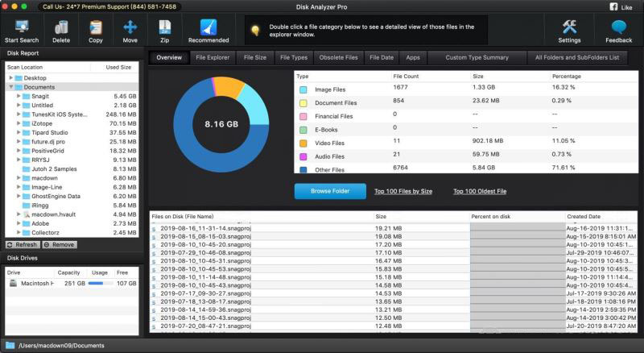Expand the iZotope folder arrow
644x353 pixels.
click(x=19, y=123)
